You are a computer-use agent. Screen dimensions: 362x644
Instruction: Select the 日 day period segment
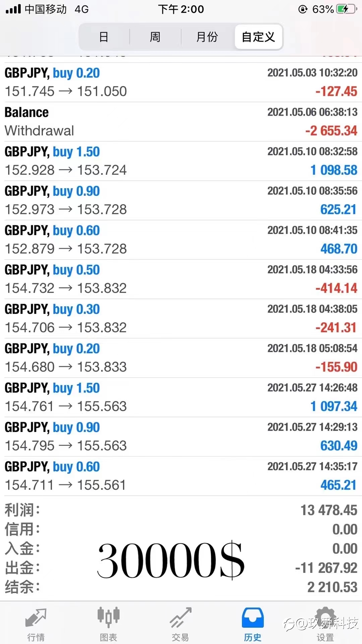click(x=104, y=37)
